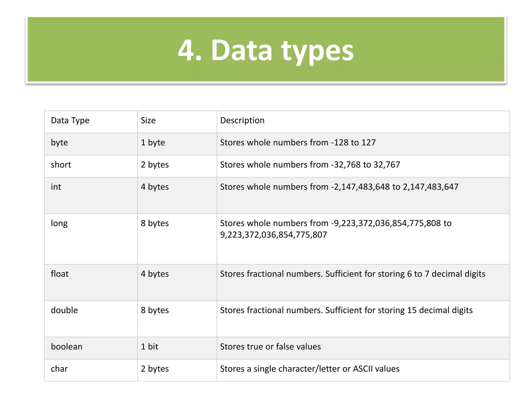532x399 pixels.
Task: Click 'Stores true or false values' text
Action: 270,347
